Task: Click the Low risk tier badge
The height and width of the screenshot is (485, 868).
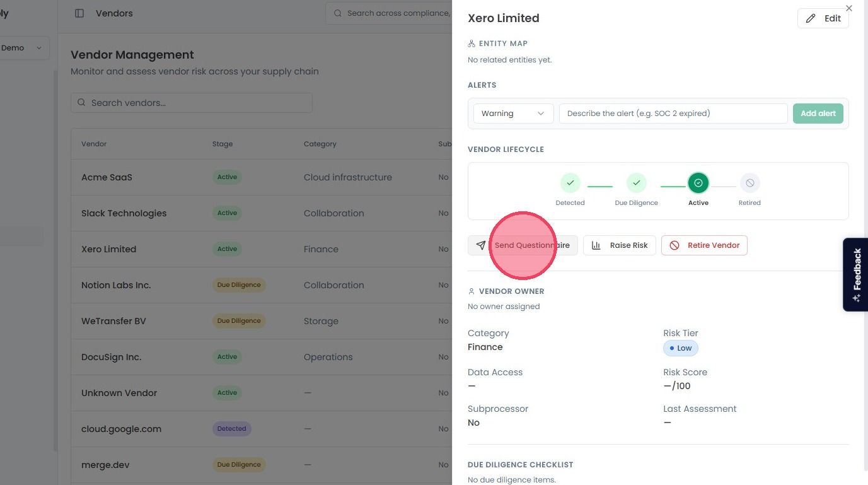Action: [x=681, y=348]
